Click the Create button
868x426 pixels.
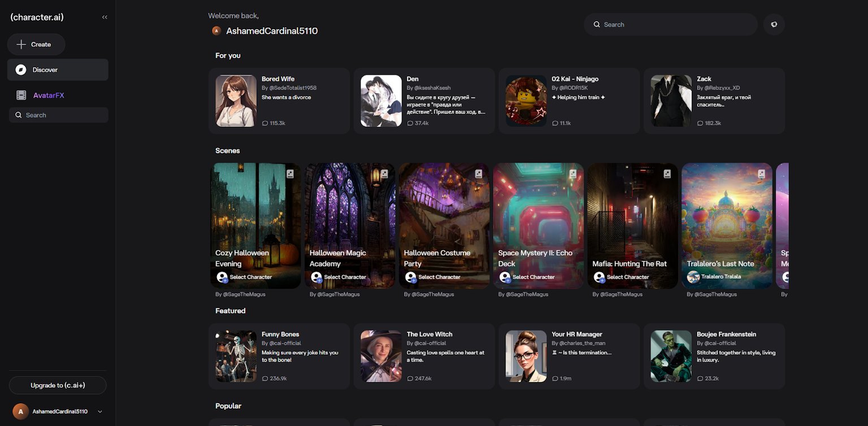(36, 44)
